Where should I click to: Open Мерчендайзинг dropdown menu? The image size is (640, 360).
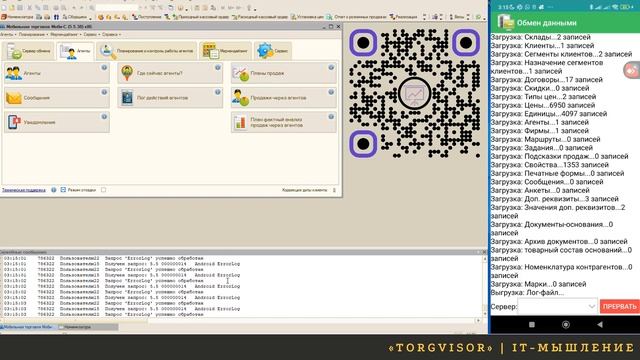point(65,35)
